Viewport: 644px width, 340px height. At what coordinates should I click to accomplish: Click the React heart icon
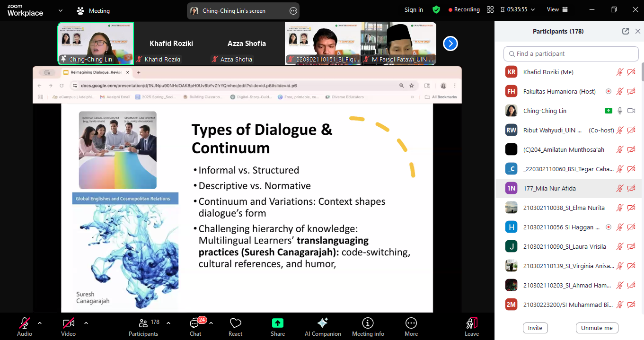click(x=235, y=326)
